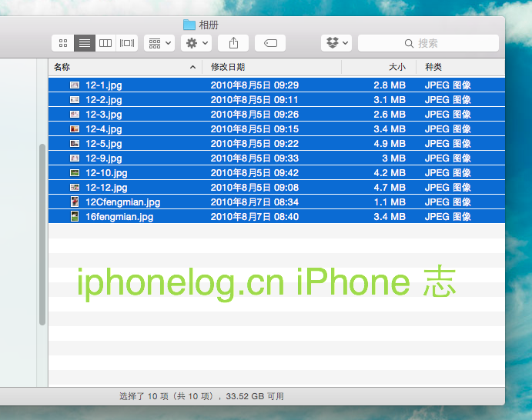Open the gear action menu
The image size is (532, 420).
pos(196,43)
